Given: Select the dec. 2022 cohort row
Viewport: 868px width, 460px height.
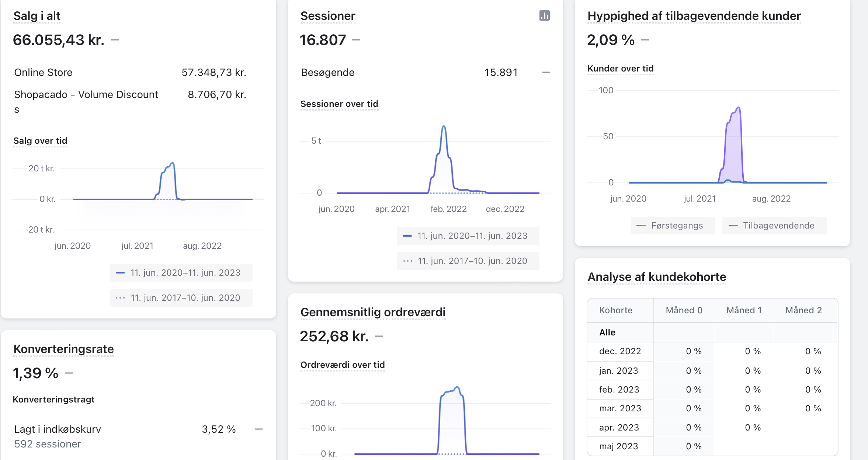Looking at the screenshot, I should pos(620,351).
